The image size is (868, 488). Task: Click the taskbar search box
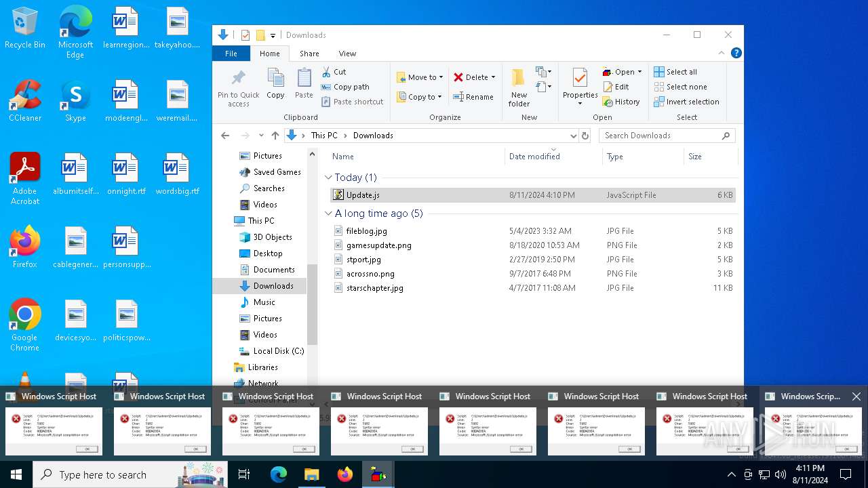coord(130,474)
